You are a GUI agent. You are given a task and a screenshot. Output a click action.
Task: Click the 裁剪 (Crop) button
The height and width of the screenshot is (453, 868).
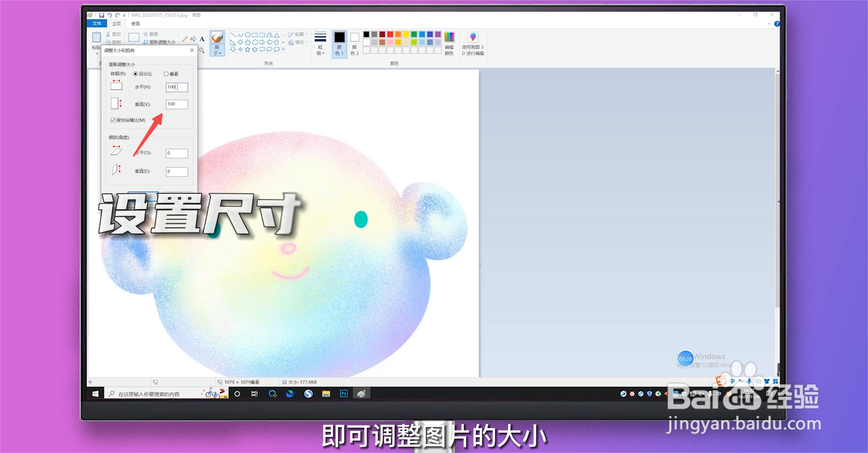click(x=151, y=34)
